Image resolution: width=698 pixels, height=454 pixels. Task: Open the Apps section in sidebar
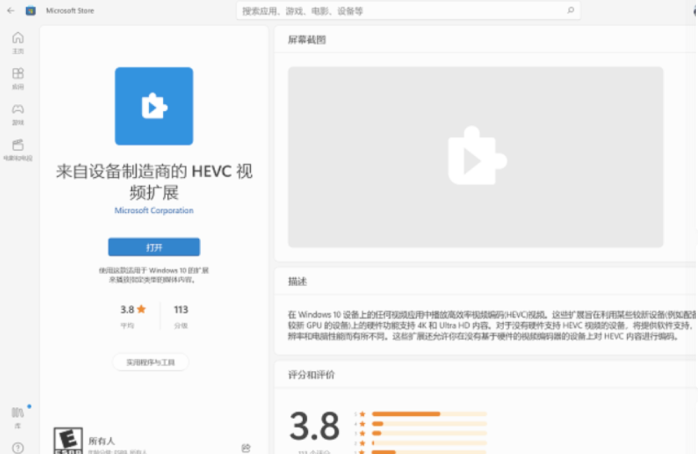click(x=18, y=77)
